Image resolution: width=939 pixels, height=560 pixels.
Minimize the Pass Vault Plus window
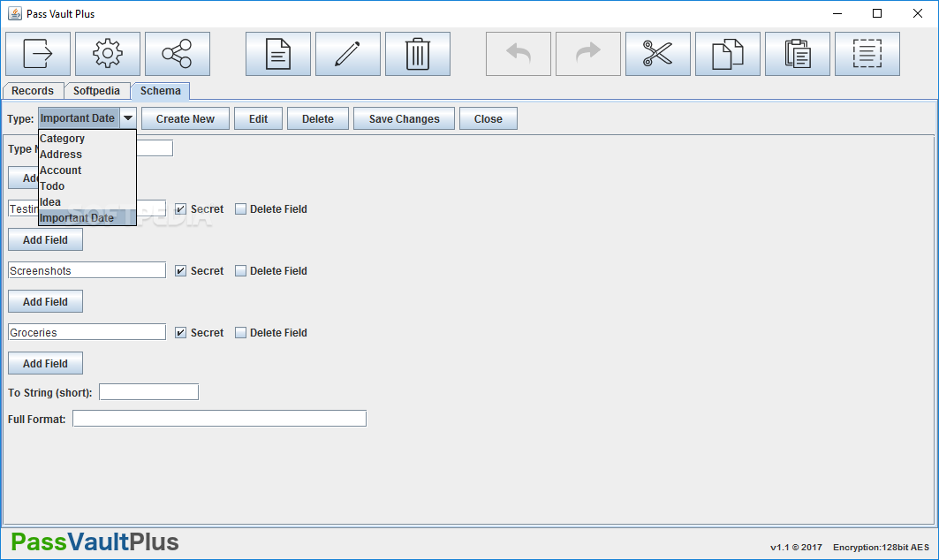pyautogui.click(x=837, y=14)
